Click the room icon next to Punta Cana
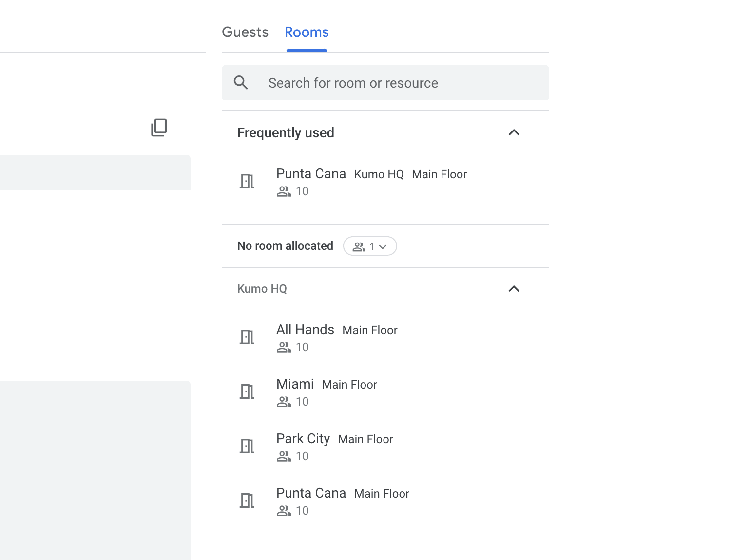730x560 pixels. [247, 181]
